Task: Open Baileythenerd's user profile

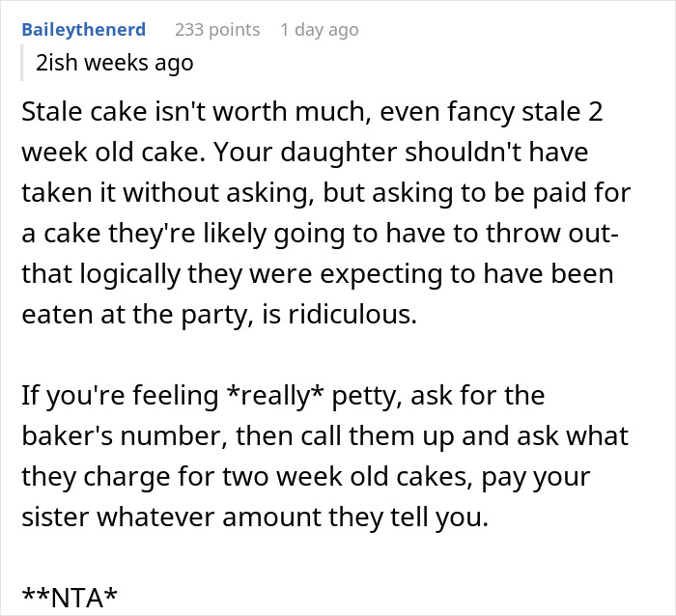Action: (x=84, y=30)
